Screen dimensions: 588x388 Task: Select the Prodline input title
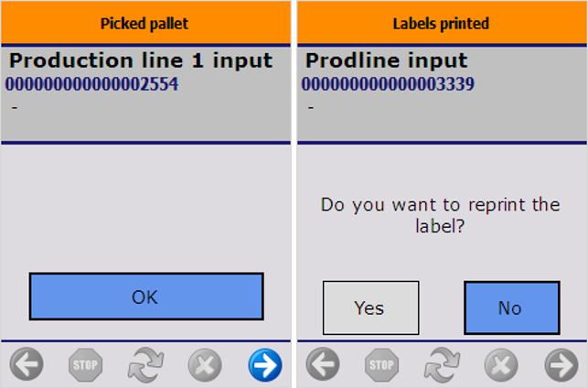click(386, 61)
